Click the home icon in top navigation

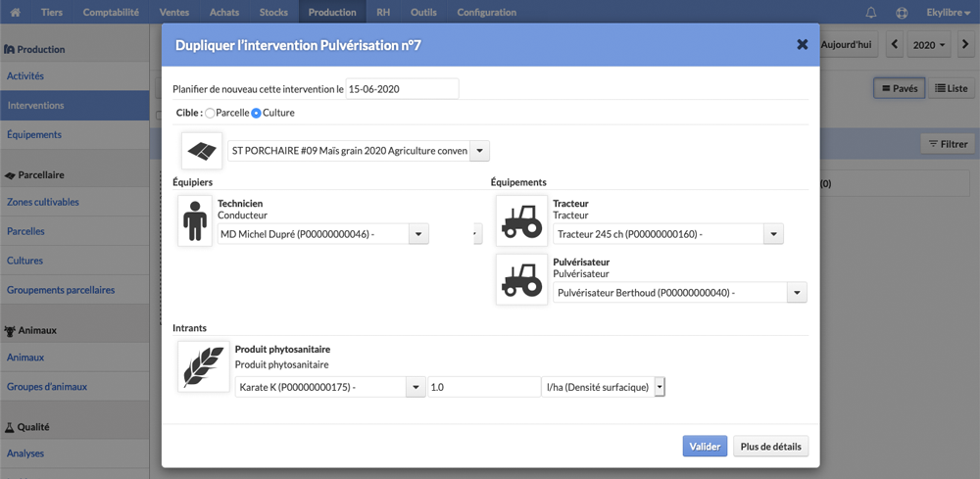tap(16, 12)
